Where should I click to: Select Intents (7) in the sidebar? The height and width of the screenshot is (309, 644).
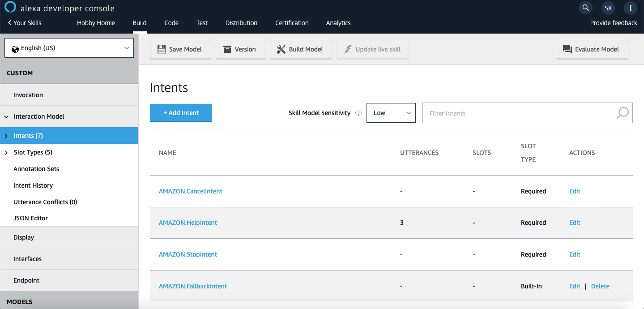pos(69,136)
